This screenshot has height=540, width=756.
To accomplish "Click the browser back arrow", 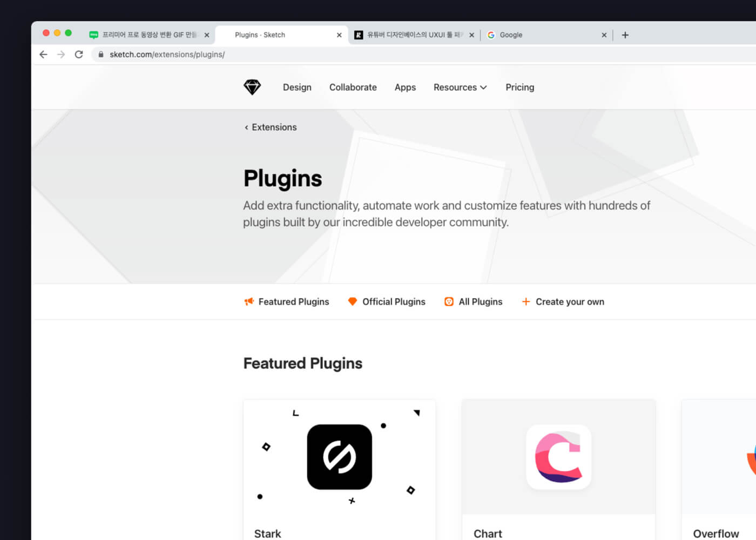I will [x=44, y=55].
